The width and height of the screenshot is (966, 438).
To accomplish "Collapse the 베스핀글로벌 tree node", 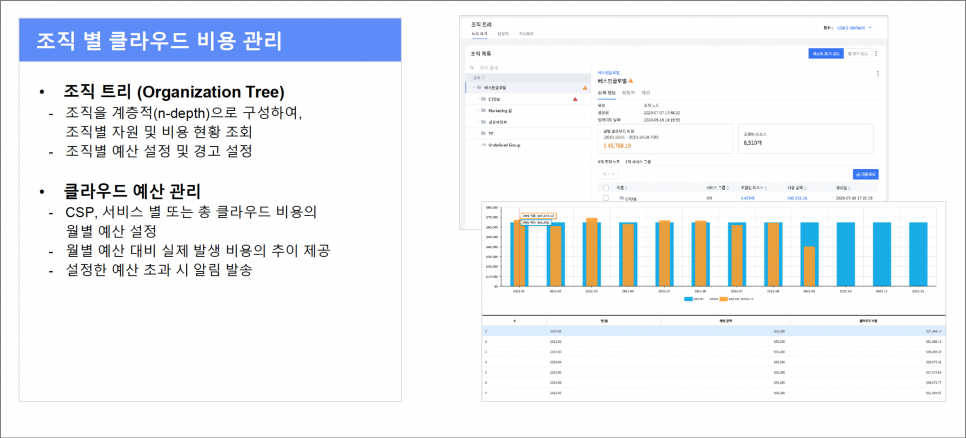I will tap(474, 87).
